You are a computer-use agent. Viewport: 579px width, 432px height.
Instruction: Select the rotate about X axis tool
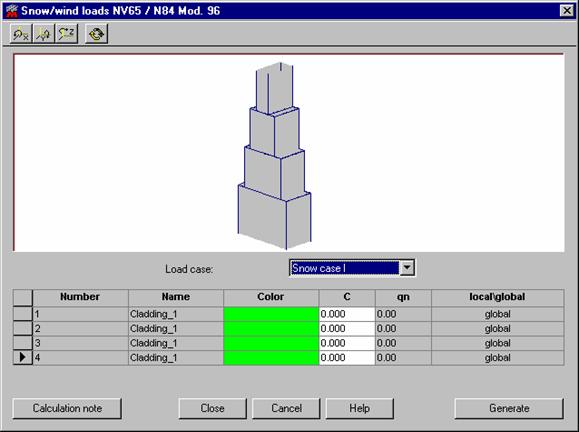[x=21, y=34]
